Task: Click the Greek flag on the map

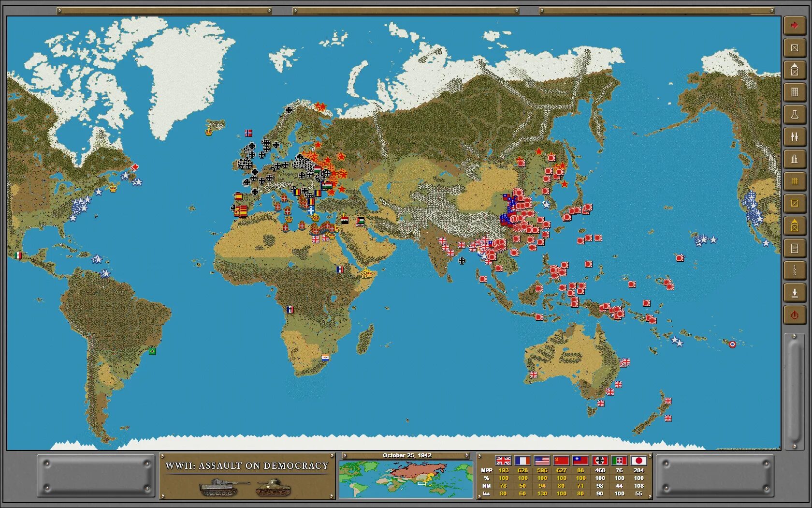Action: pyautogui.click(x=311, y=210)
